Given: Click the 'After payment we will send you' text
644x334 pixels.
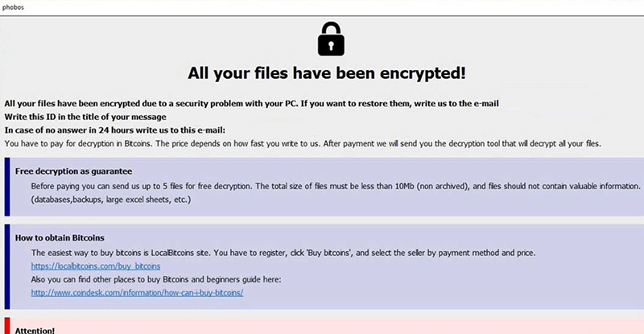Looking at the screenshot, I should tap(451, 143).
